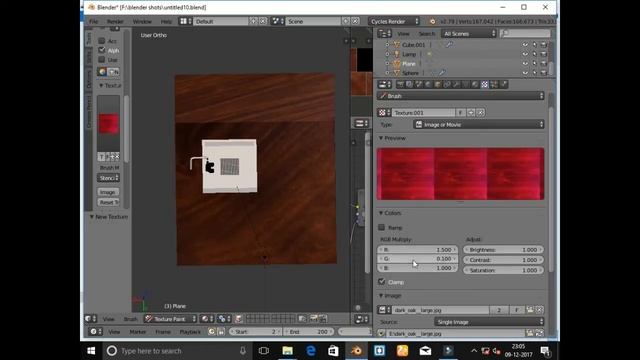
Task: Open the World properties tab icon
Action: coord(428,84)
